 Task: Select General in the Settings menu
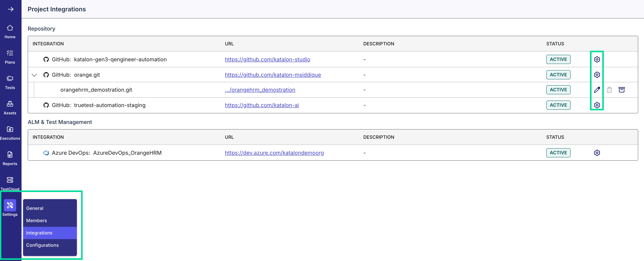pyautogui.click(x=50, y=208)
